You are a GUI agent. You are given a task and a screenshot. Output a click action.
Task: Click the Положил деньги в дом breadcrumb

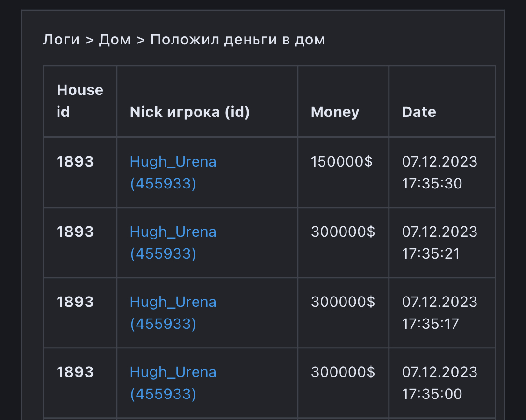click(x=238, y=40)
